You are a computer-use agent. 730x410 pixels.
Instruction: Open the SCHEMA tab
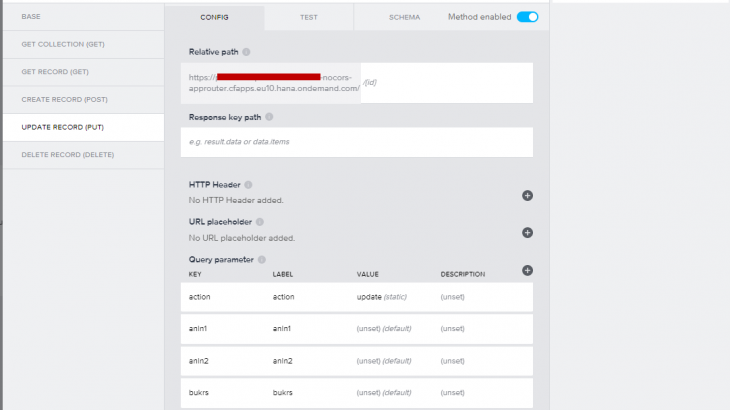tap(404, 17)
